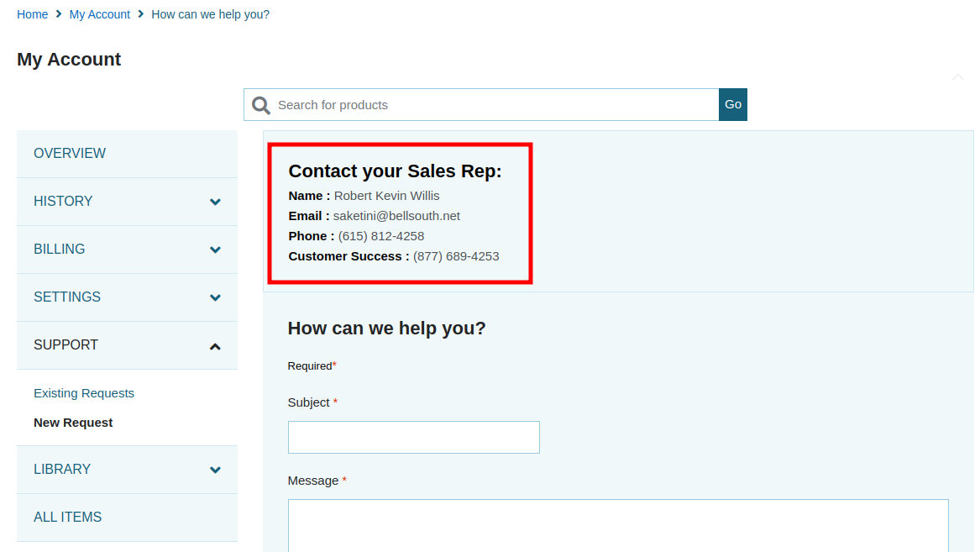Open Existing Requests under Support
The width and height of the screenshot is (980, 552).
84,393
